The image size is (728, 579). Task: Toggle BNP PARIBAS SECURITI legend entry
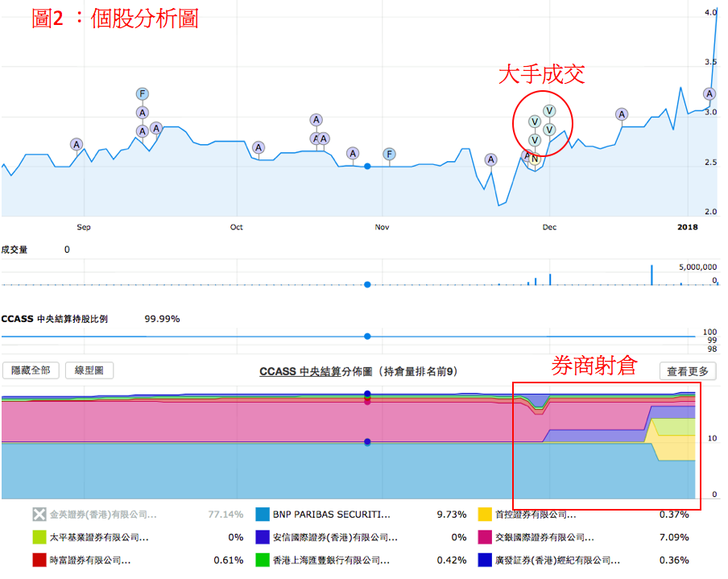coord(331,515)
